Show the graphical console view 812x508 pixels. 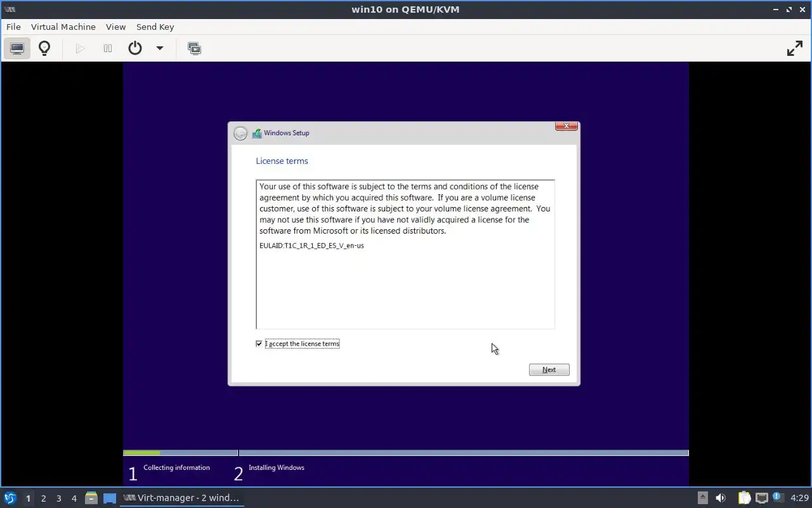17,48
